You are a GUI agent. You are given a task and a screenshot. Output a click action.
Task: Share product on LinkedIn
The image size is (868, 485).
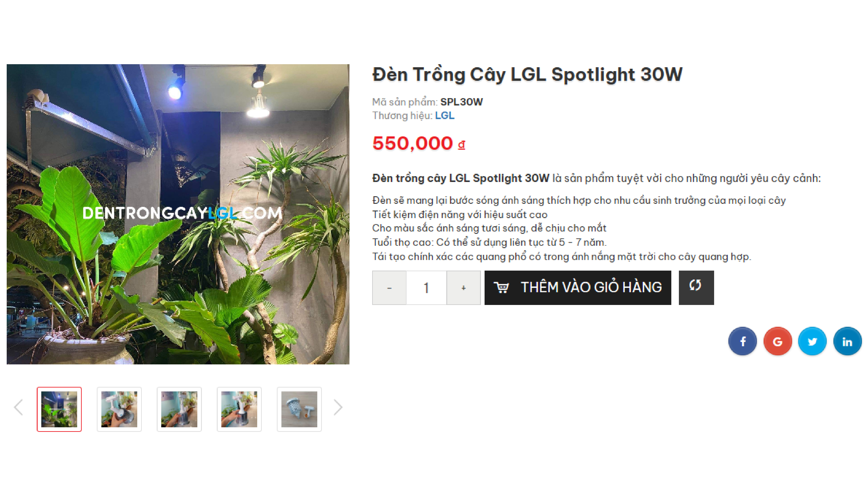(847, 341)
